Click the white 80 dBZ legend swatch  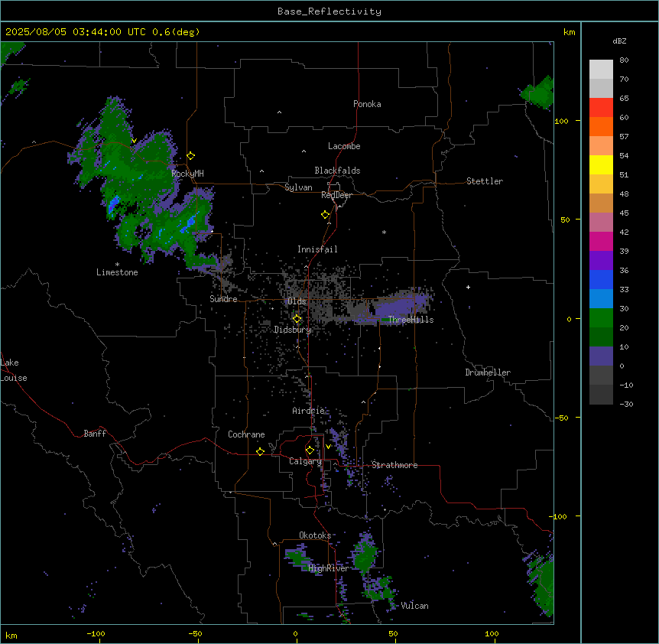pos(601,70)
